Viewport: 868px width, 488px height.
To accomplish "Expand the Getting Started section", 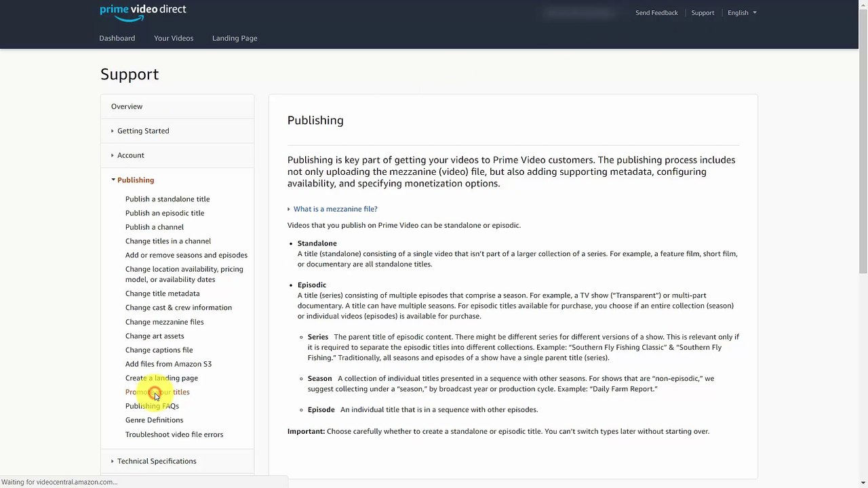I will point(143,131).
